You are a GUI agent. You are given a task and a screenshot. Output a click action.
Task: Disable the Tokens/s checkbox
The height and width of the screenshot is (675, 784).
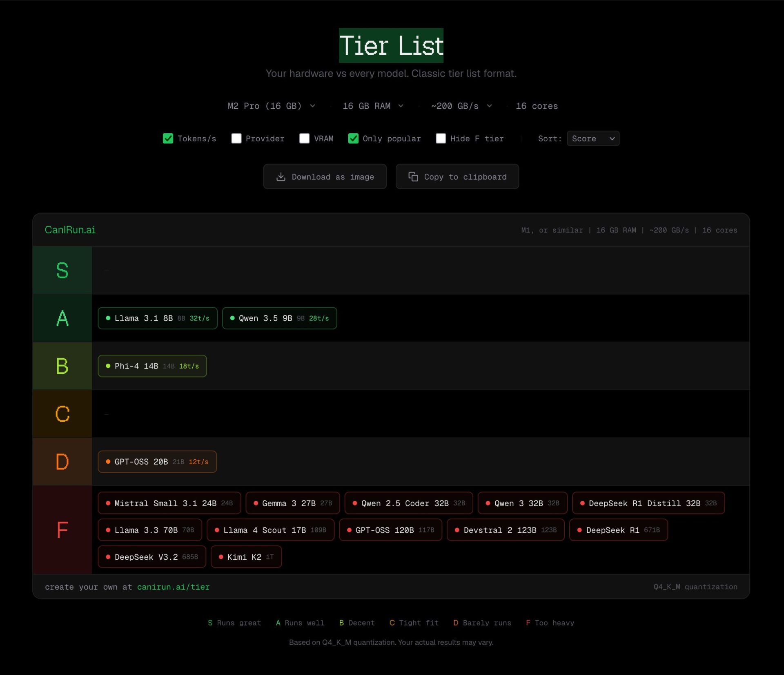[168, 139]
